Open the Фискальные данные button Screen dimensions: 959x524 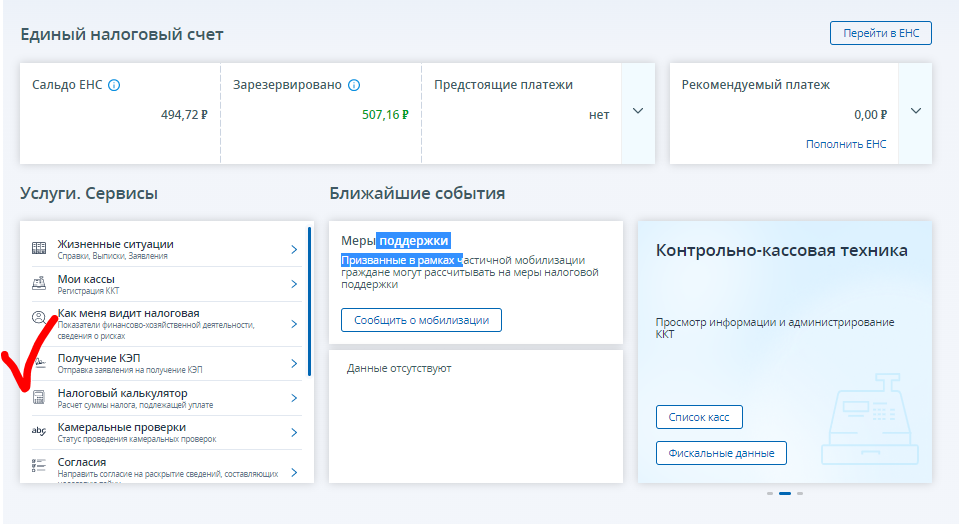click(721, 453)
